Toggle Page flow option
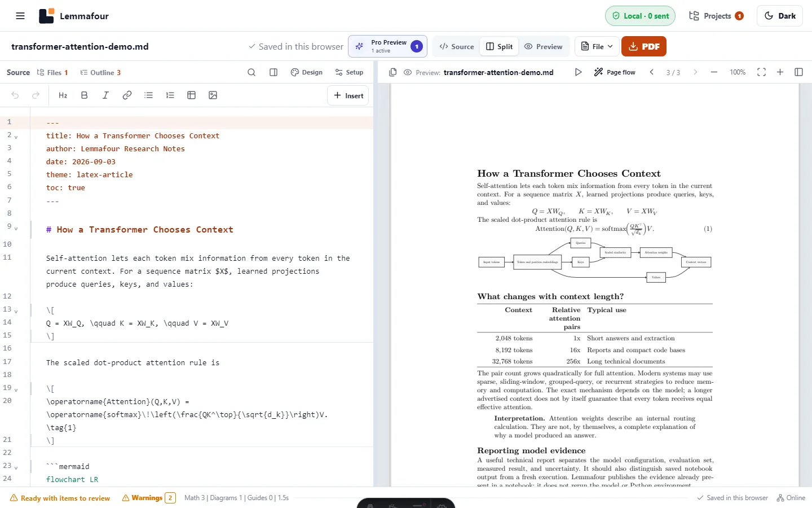The height and width of the screenshot is (508, 812). click(614, 72)
